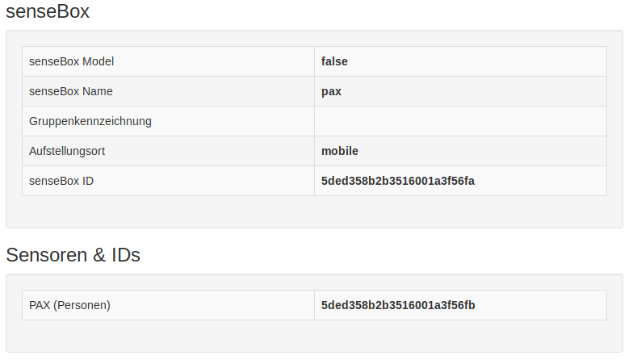Click the sensor ID value ending in "fb"

(398, 305)
